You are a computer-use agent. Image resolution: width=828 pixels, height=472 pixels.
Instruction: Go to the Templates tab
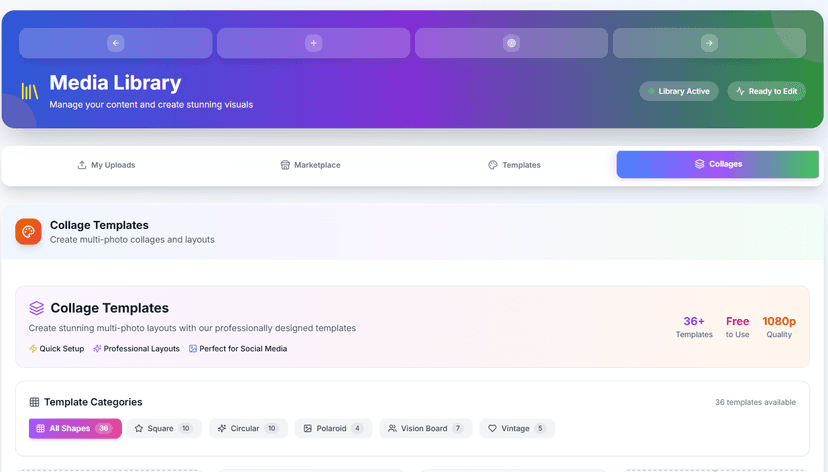514,165
